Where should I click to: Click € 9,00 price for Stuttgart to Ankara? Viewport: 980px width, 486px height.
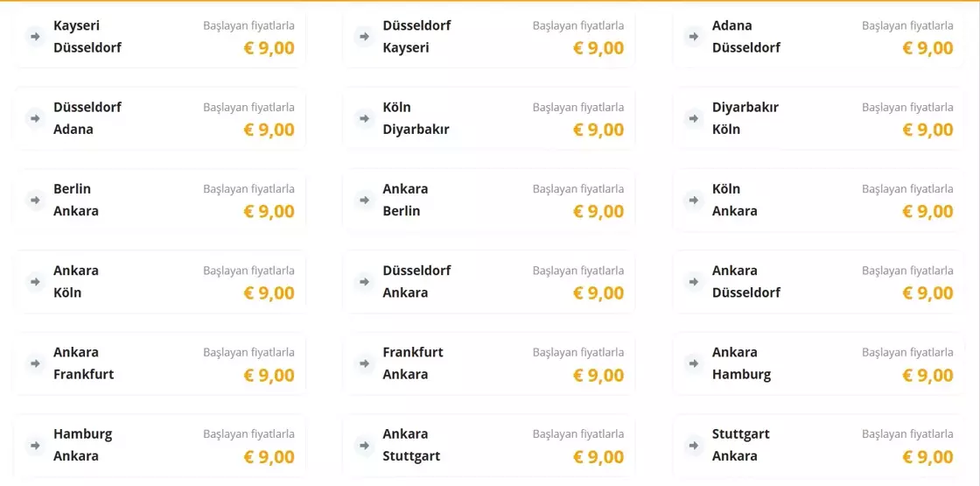(x=927, y=456)
